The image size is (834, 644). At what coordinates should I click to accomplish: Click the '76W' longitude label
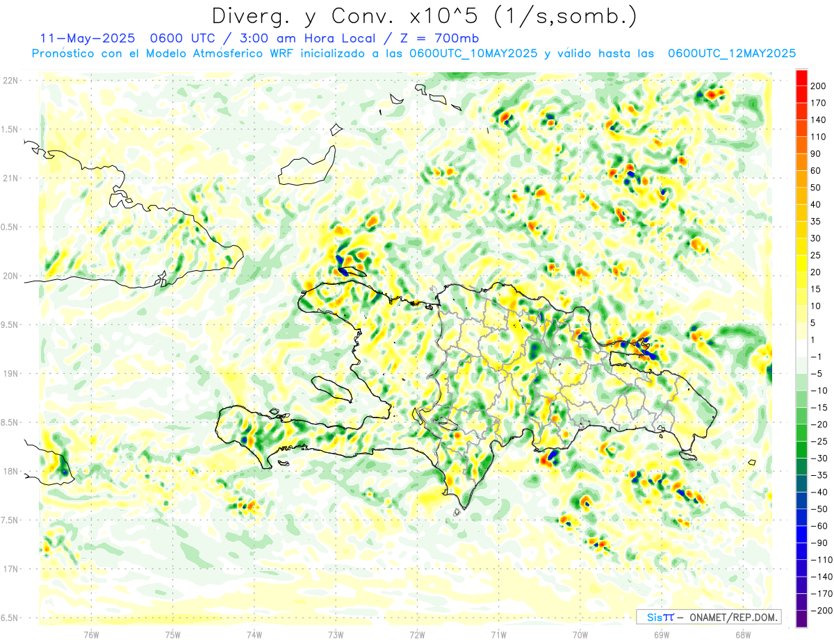pos(91,636)
